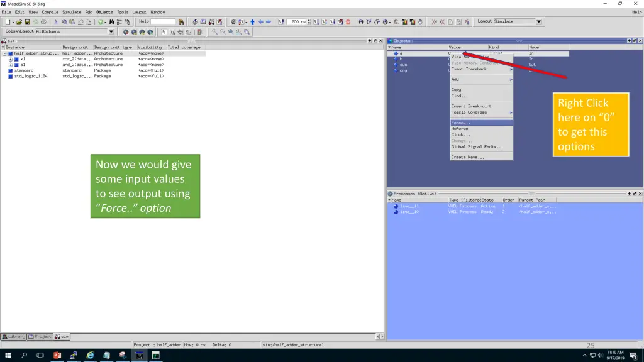Click the Zoom In magnifier toolbar icon
The height and width of the screenshot is (362, 644).
(215, 32)
